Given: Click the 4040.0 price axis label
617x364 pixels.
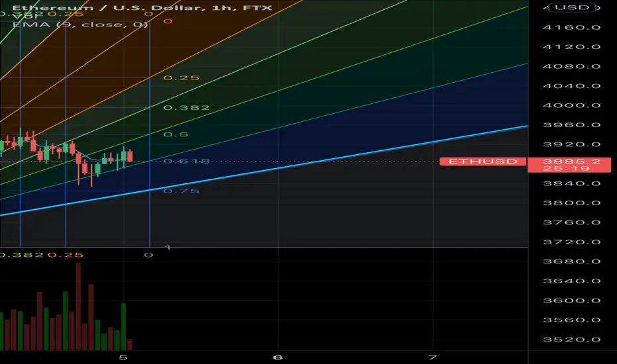Looking at the screenshot, I should click(x=571, y=86).
